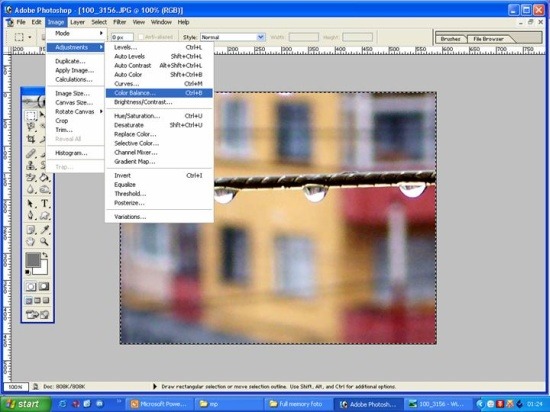Click the zoom percentage field in status bar
This screenshot has width=550, height=412.
click(x=15, y=387)
